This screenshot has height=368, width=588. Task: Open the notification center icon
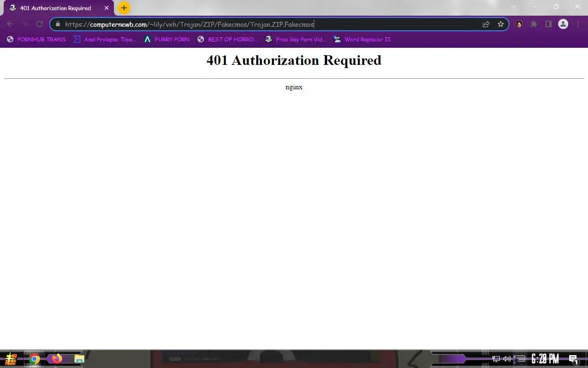pyautogui.click(x=573, y=359)
